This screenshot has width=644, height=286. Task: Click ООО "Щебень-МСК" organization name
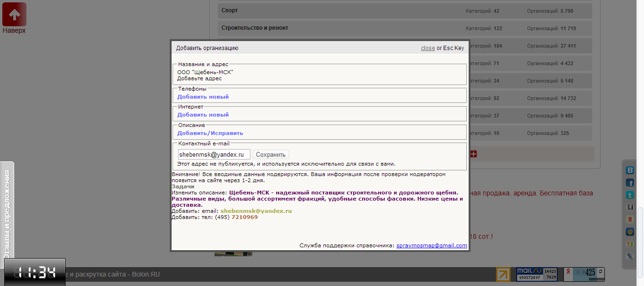point(205,72)
